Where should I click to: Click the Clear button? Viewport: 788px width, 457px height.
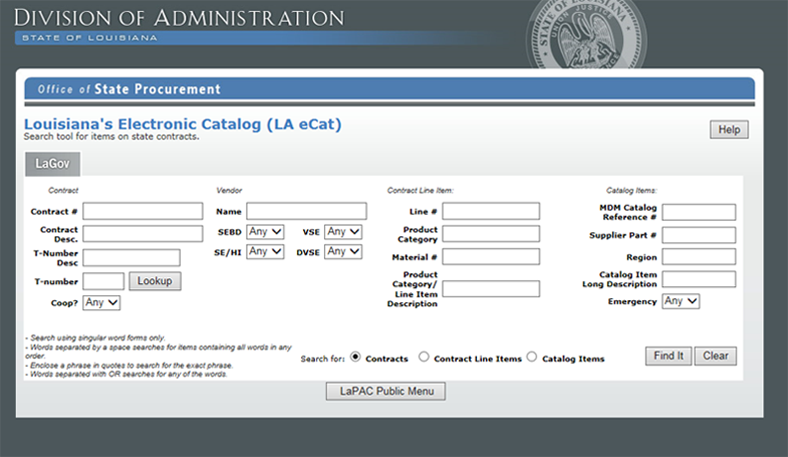click(x=716, y=356)
